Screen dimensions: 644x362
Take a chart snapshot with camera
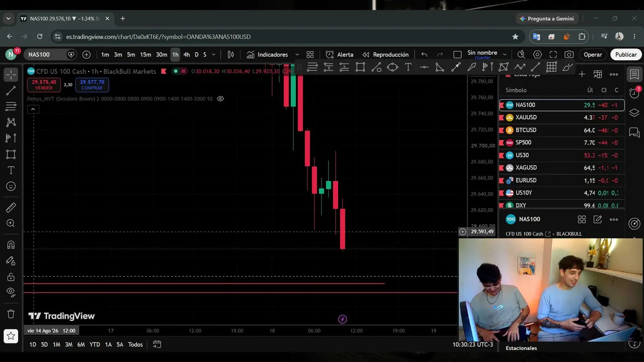569,54
